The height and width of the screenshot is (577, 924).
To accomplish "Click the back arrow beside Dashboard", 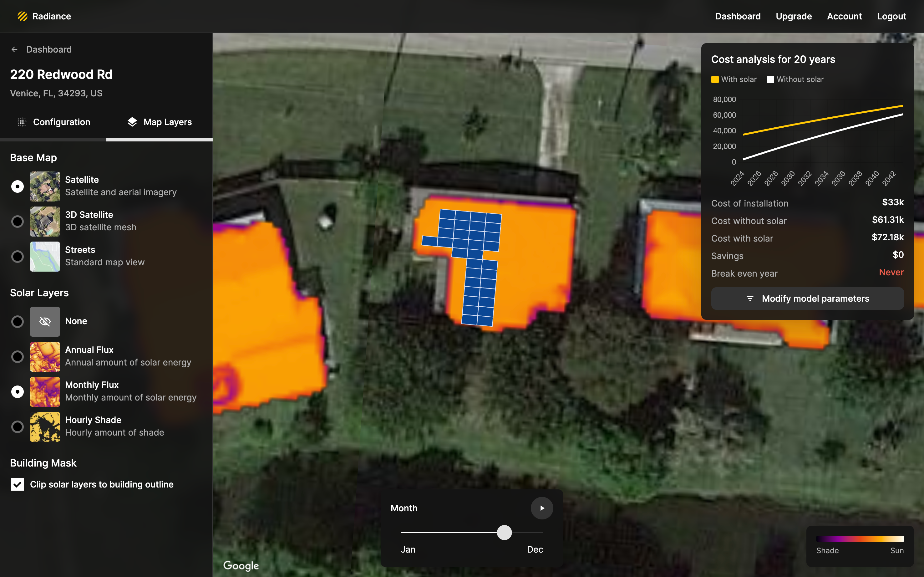I will [x=14, y=50].
